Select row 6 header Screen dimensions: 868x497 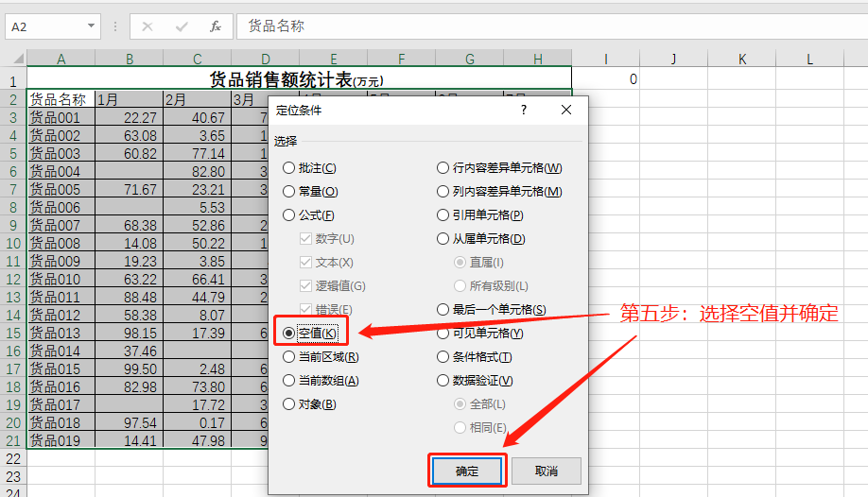click(x=12, y=171)
